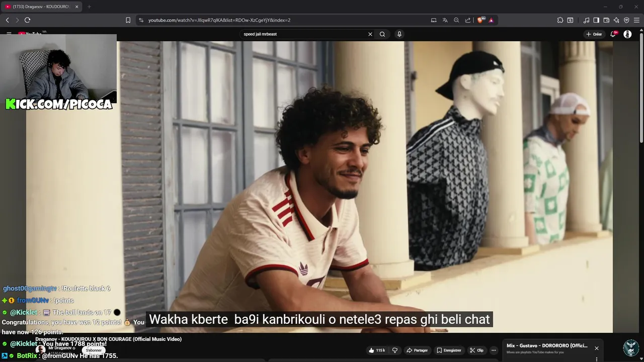
Task: Select the Draganov - KOUDOUROU browser tab
Action: 41,7
